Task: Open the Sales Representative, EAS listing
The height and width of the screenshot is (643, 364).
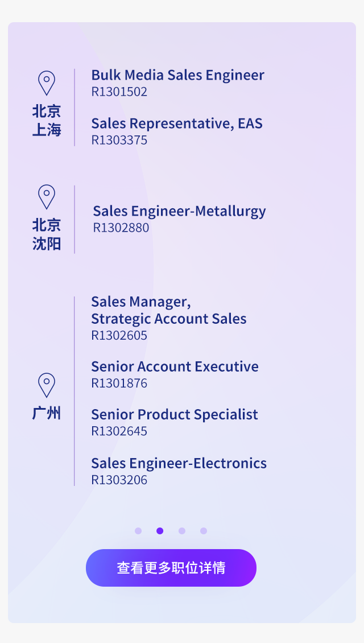Action: [177, 123]
